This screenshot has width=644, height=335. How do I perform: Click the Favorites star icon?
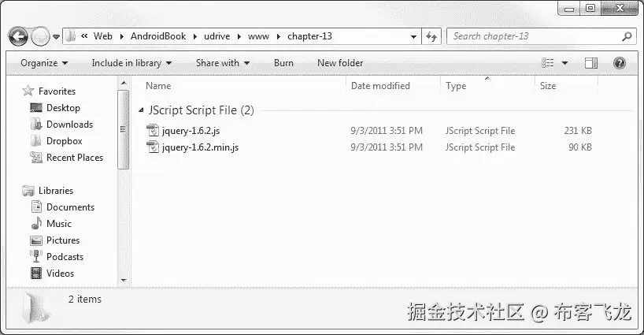tap(28, 91)
